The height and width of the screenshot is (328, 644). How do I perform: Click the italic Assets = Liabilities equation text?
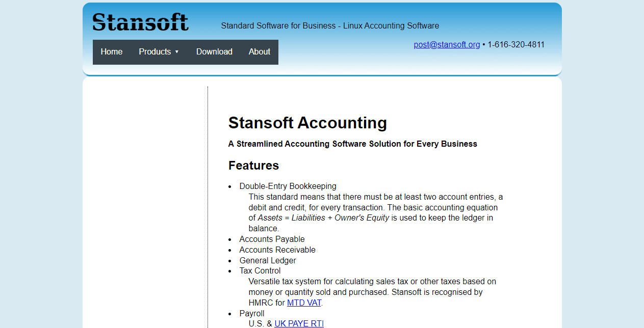point(323,217)
